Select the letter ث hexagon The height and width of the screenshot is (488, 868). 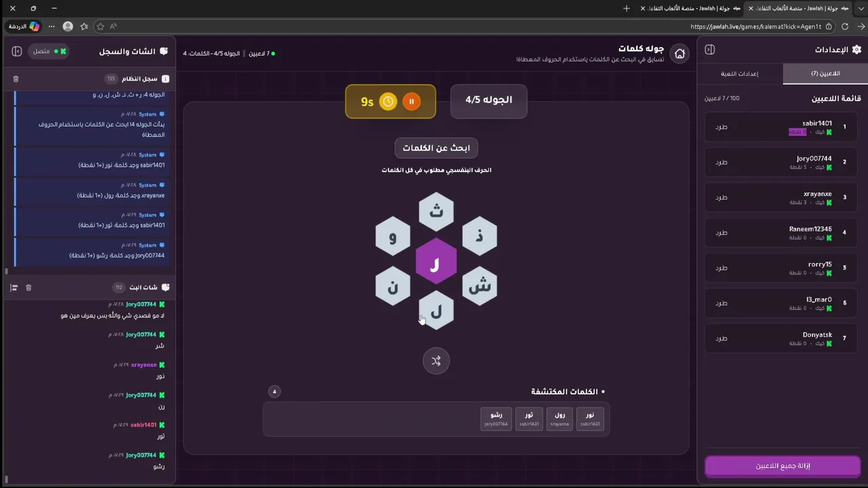436,212
